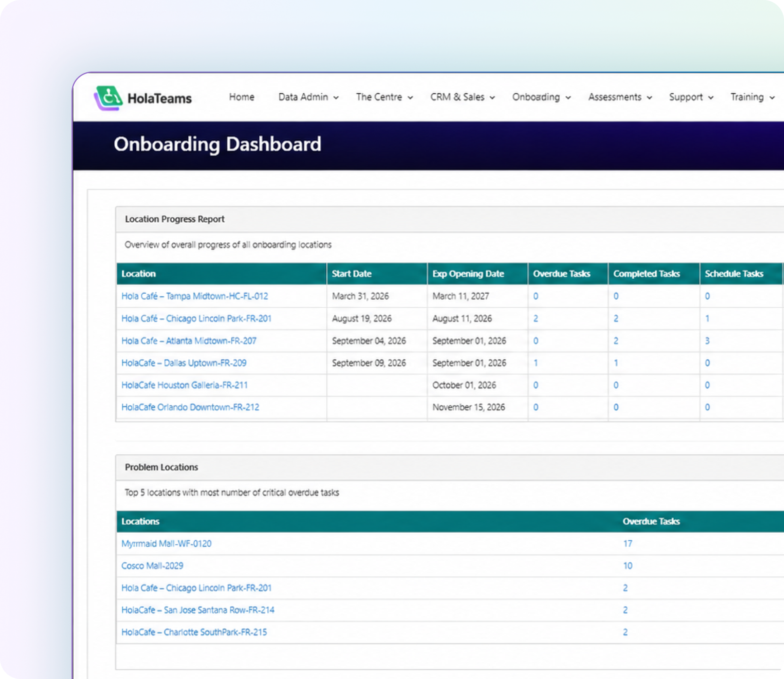Open the CRM & Sales dropdown
Viewport: 784px width, 679px height.
click(462, 97)
